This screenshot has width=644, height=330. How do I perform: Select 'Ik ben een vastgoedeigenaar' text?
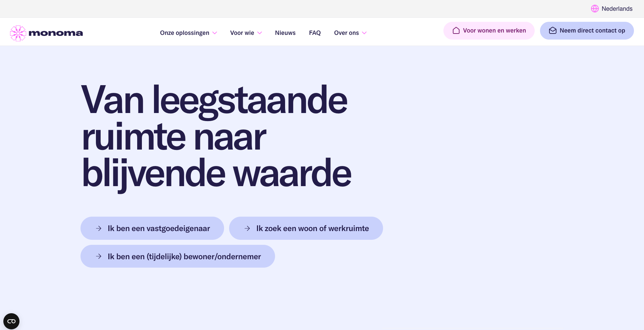159,228
